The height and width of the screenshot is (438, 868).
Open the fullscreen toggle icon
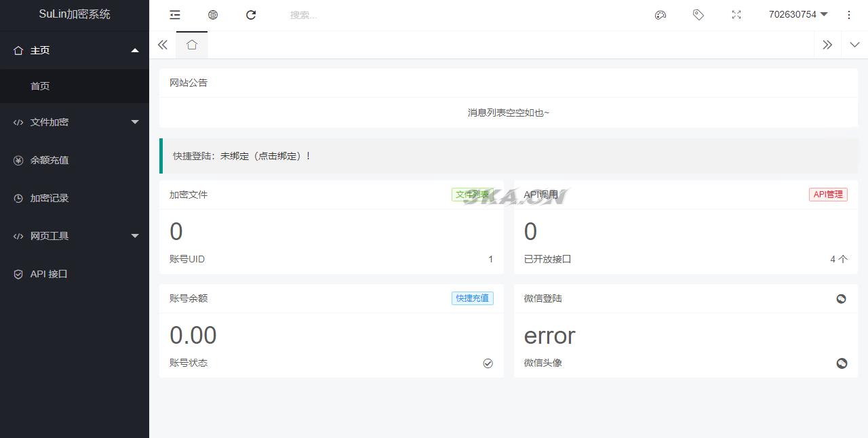pos(736,15)
